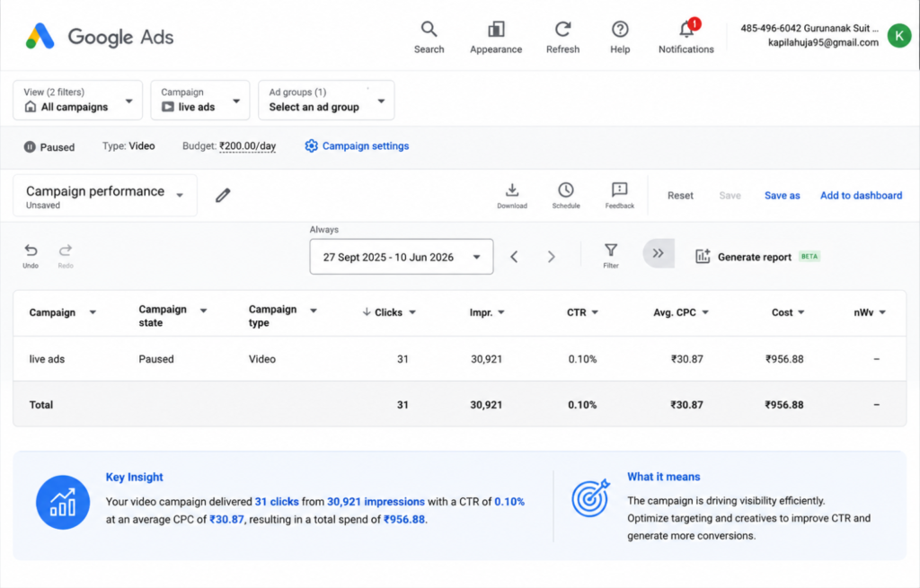Expand the Campaign performance report dropdown

[x=105, y=196]
